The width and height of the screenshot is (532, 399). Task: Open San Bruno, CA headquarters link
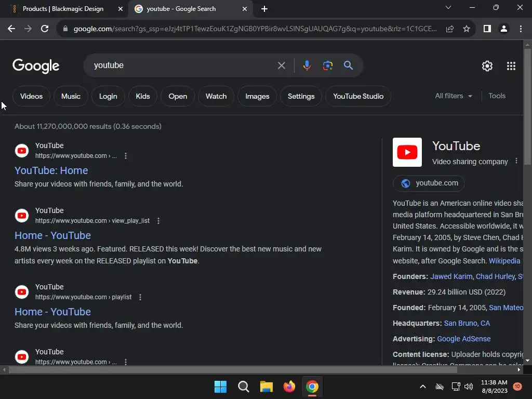(x=467, y=323)
